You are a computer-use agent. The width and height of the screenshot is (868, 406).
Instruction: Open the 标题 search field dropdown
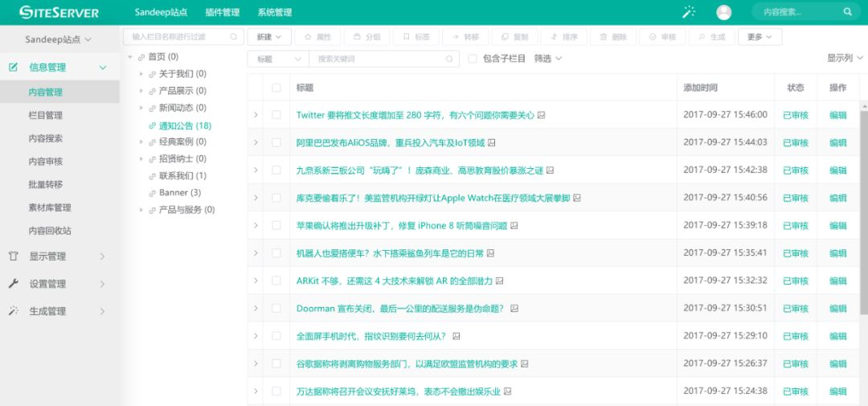tap(278, 59)
